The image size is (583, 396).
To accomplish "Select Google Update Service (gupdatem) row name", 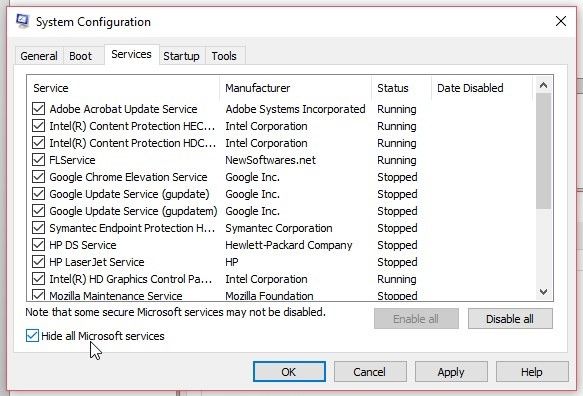I will [x=133, y=211].
